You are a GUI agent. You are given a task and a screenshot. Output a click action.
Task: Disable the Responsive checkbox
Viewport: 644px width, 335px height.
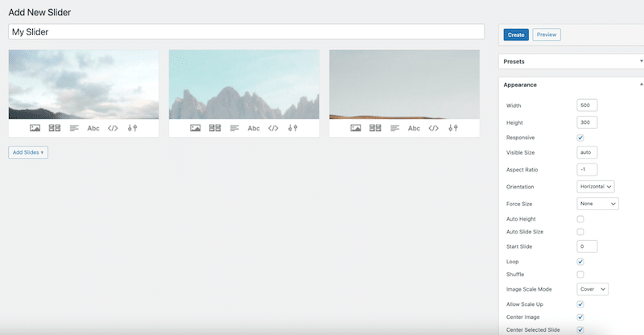580,138
